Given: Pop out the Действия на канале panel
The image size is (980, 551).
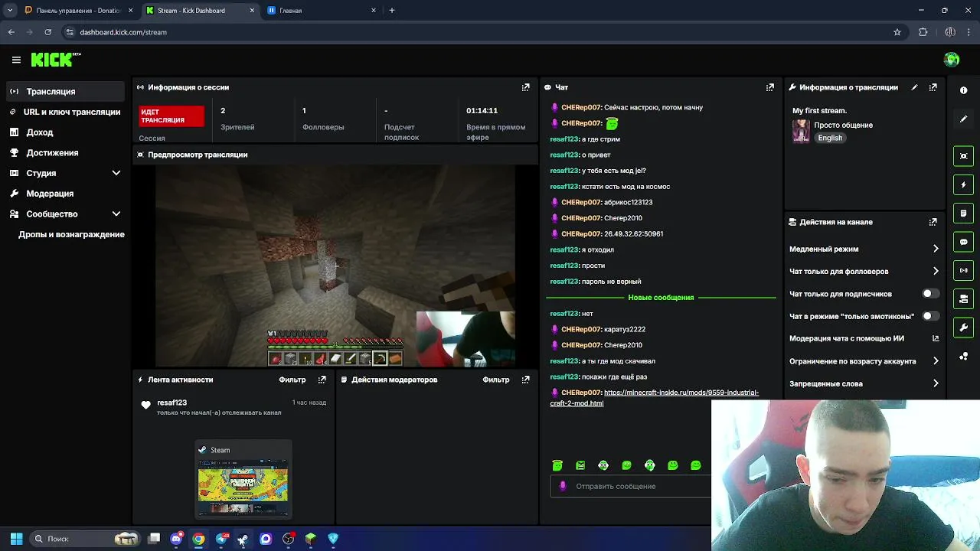Looking at the screenshot, I should tap(933, 222).
